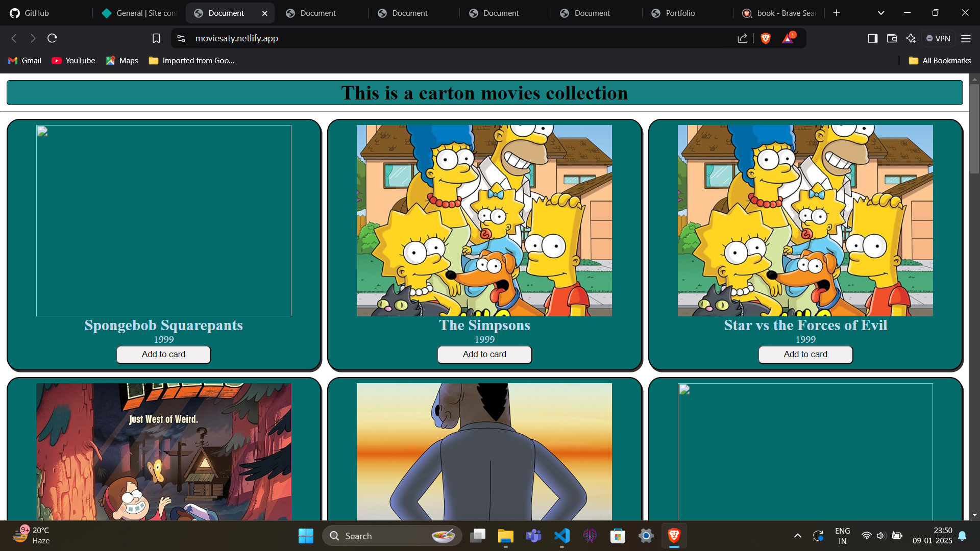Open a new browser tab
This screenshot has height=551, width=980.
click(837, 13)
